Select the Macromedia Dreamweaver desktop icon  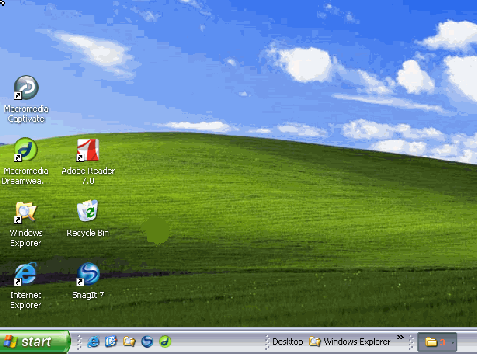25,161
